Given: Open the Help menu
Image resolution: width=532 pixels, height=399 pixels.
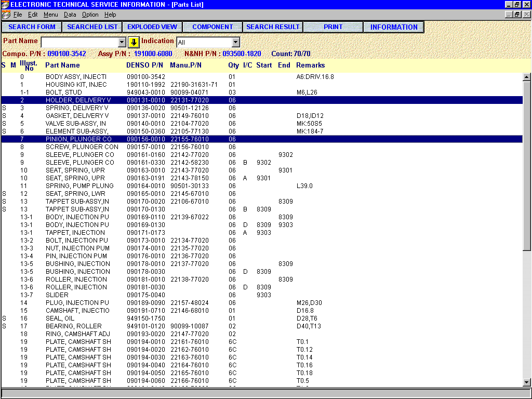Looking at the screenshot, I should click(110, 15).
